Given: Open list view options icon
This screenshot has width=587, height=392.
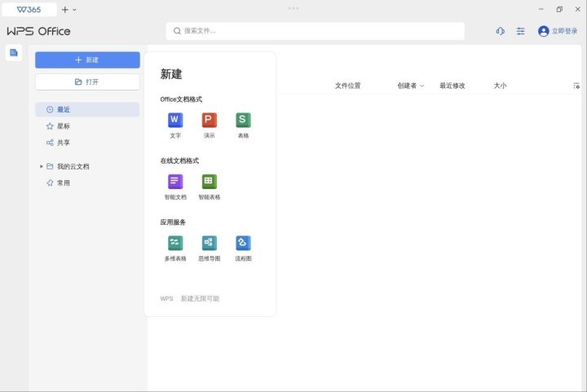Looking at the screenshot, I should coord(576,86).
